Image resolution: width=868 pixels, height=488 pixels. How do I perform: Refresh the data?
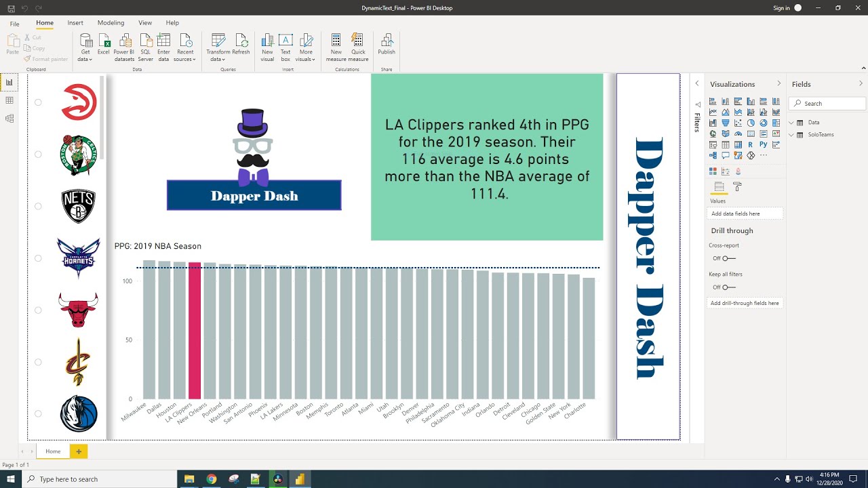(x=241, y=44)
